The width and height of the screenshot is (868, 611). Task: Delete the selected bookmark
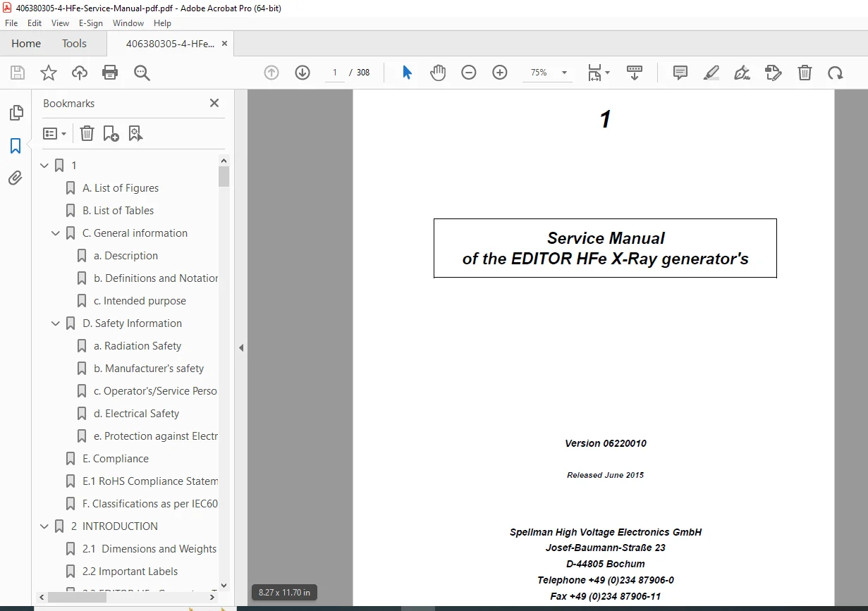point(87,133)
